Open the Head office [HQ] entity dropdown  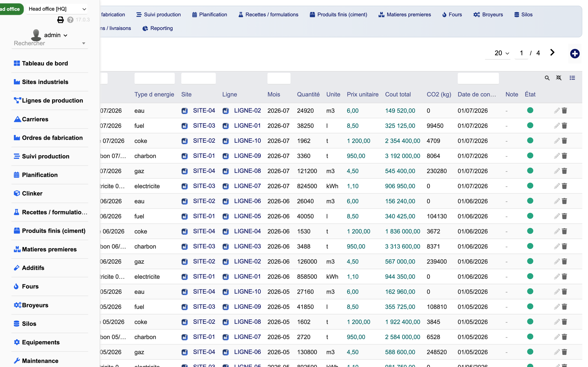click(x=57, y=9)
